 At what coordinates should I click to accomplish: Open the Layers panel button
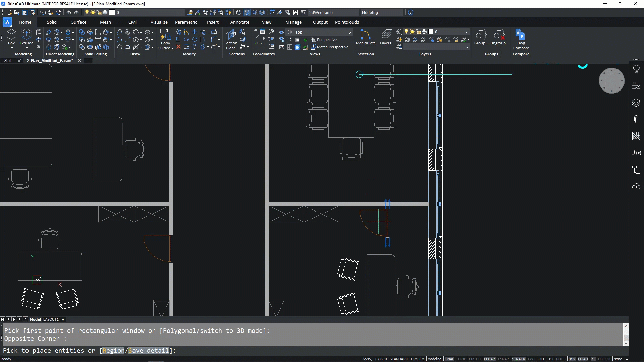coord(386,35)
